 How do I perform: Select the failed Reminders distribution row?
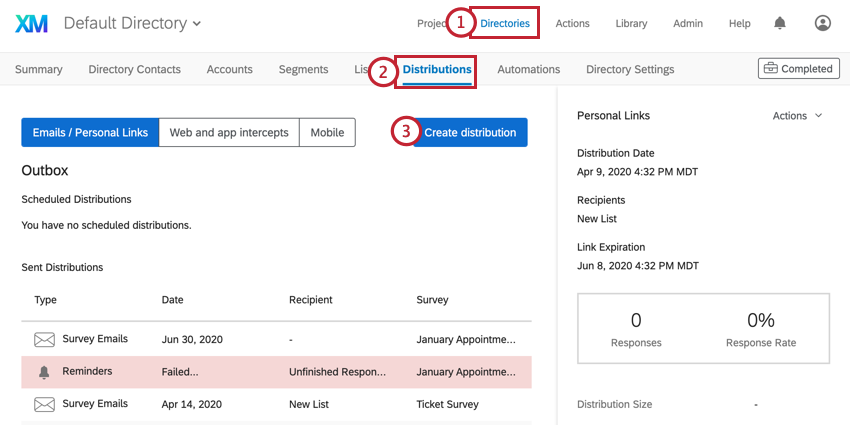(x=276, y=372)
